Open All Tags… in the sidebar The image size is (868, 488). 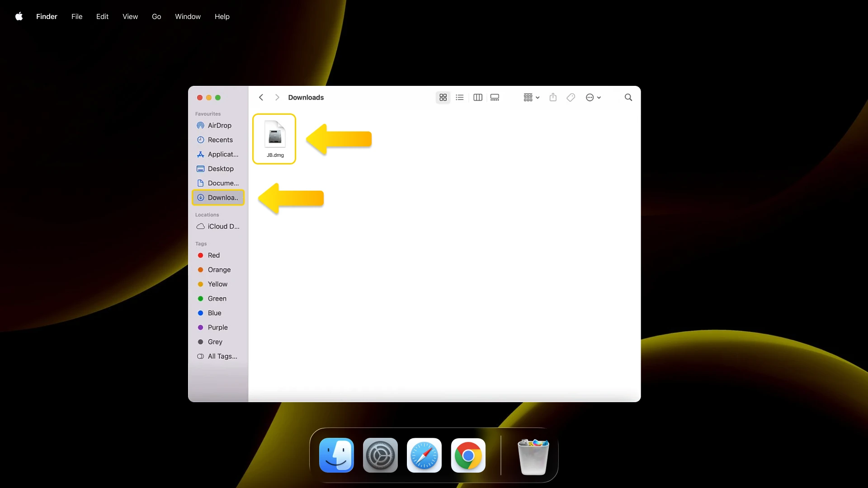point(222,356)
